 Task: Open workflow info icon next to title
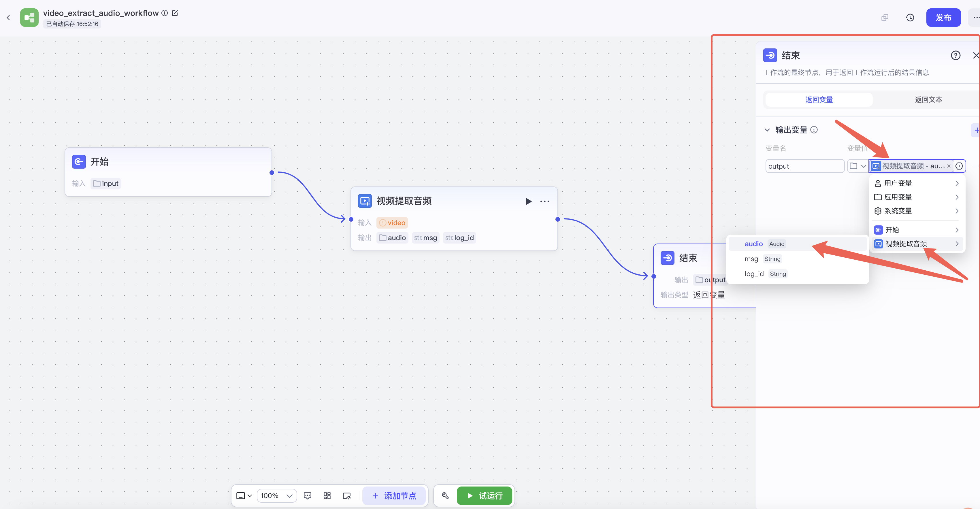pyautogui.click(x=164, y=13)
